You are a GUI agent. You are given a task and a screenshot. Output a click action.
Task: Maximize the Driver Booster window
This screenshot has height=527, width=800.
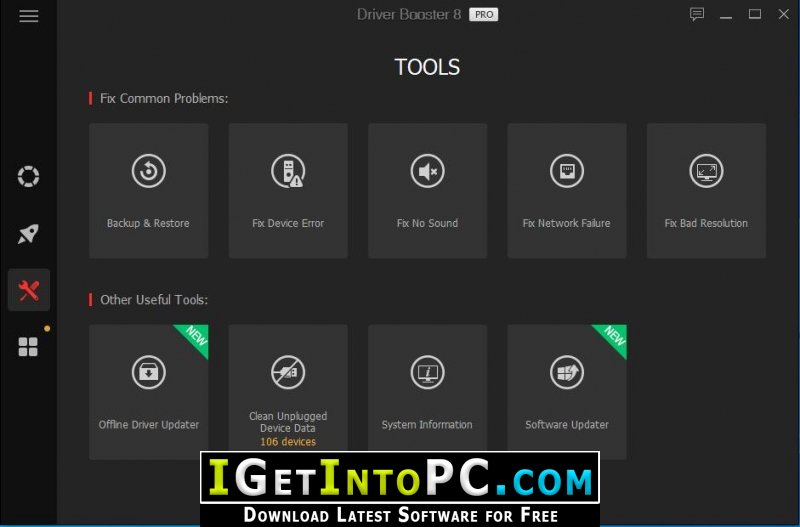coord(755,14)
